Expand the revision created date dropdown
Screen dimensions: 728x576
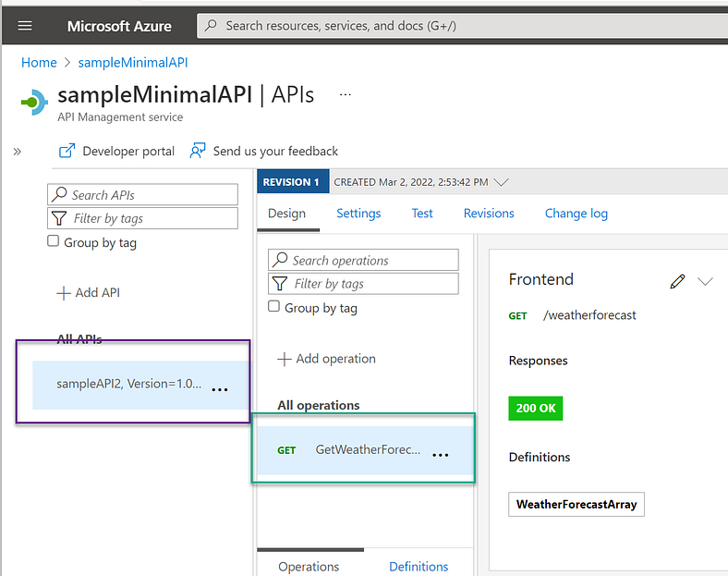(x=501, y=182)
